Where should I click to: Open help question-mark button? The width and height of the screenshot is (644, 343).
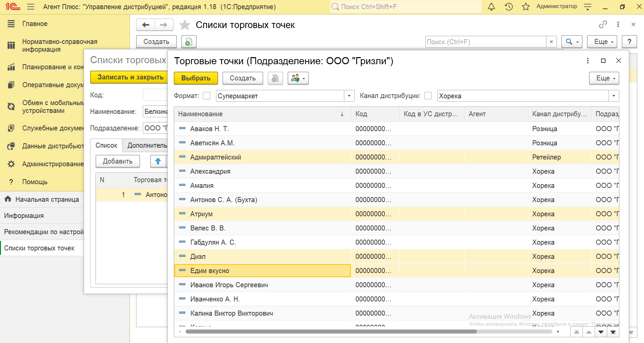pos(629,42)
